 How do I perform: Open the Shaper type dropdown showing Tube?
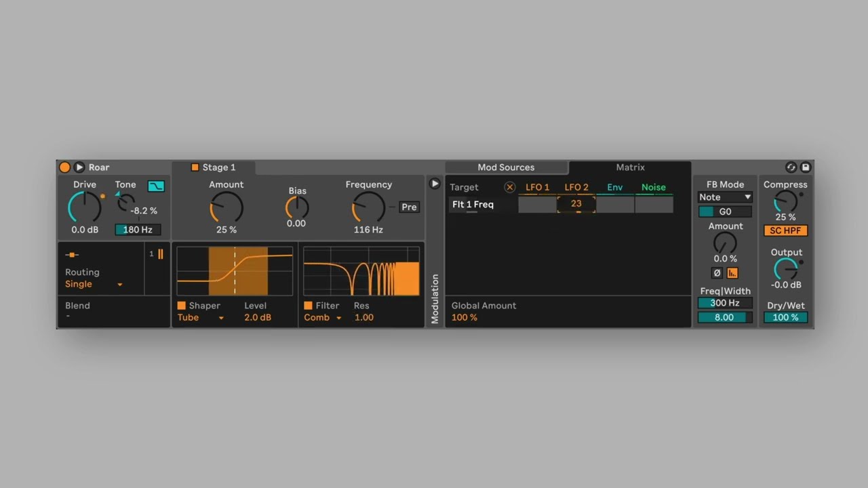201,317
